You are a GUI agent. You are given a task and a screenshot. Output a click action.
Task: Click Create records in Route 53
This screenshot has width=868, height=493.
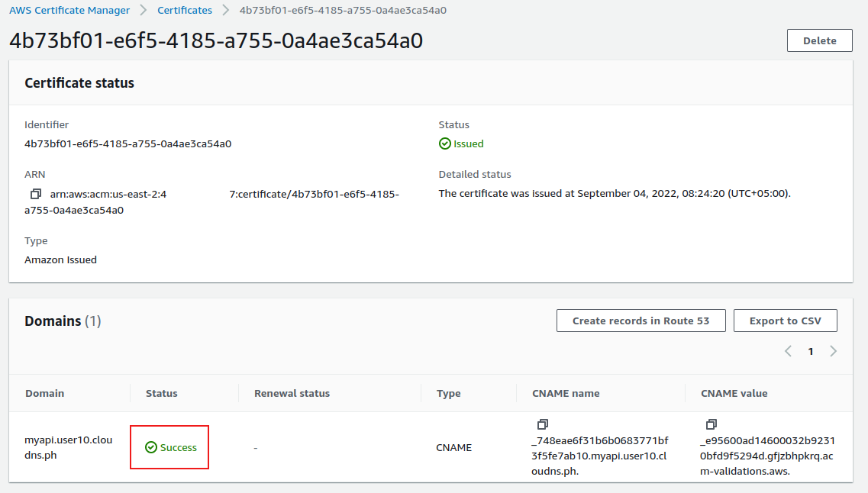[641, 321]
